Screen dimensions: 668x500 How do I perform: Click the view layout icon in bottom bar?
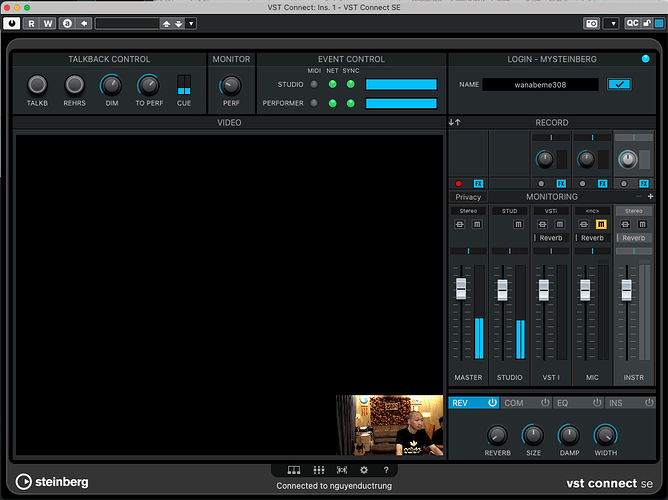tap(294, 470)
